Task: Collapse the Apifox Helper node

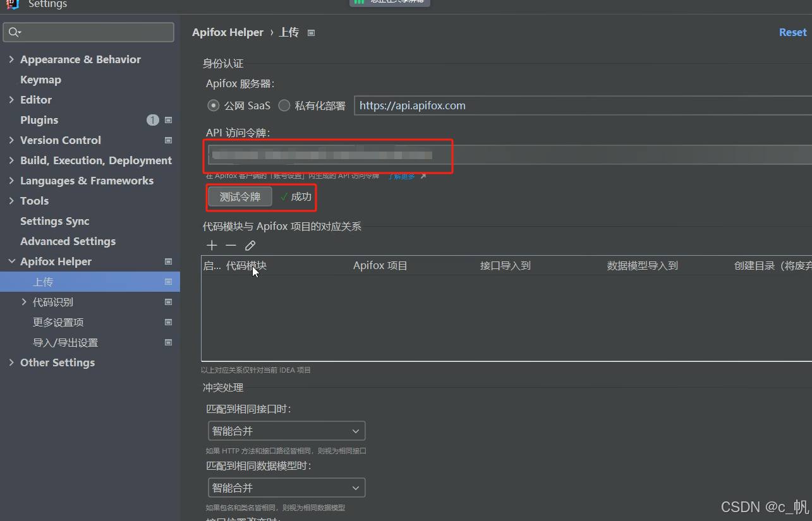Action: tap(11, 261)
